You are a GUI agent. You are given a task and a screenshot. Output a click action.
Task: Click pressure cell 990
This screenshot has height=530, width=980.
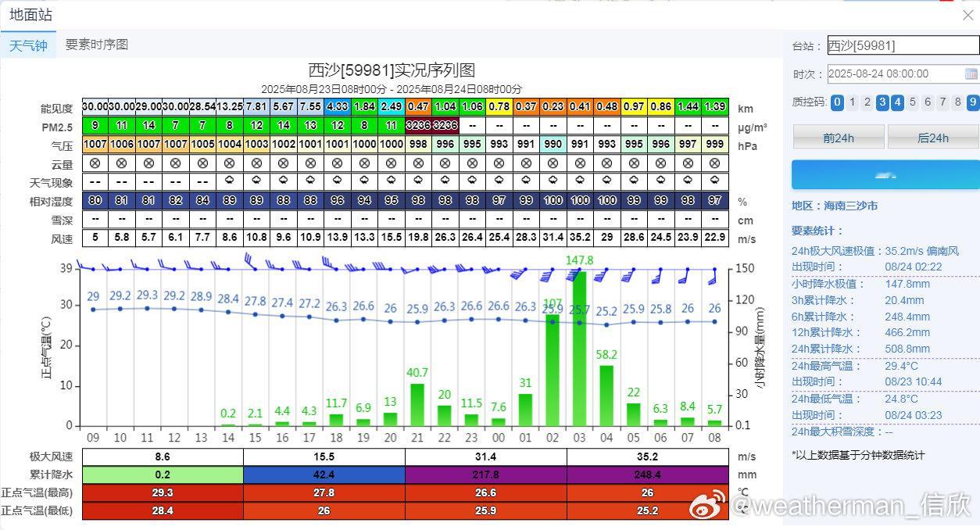click(x=553, y=144)
